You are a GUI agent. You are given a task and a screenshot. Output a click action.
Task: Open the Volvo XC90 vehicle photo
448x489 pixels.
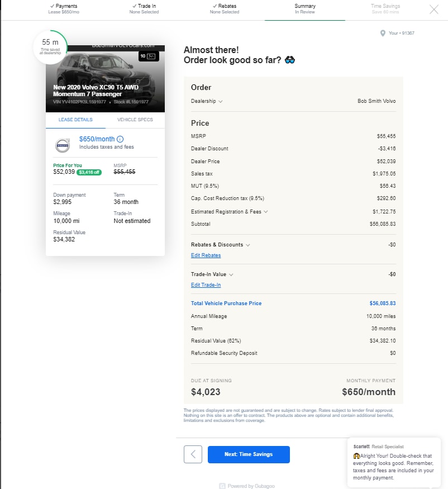pyautogui.click(x=106, y=79)
